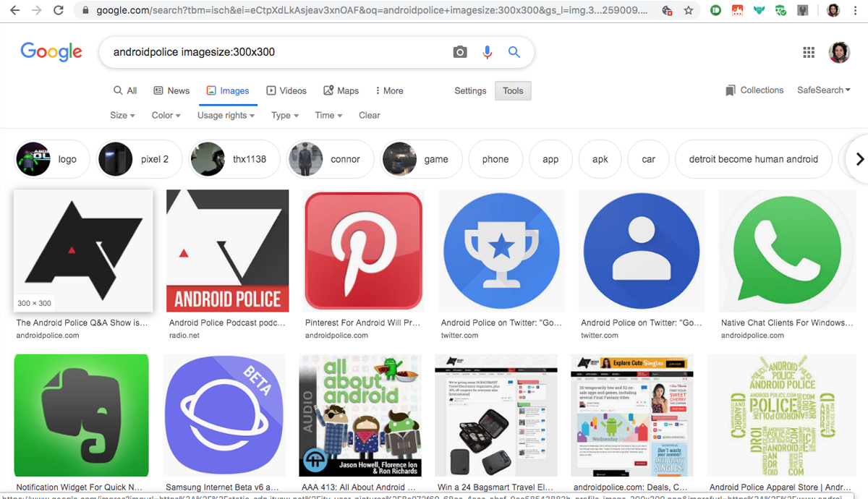Switch to the Videos search tab
The image size is (868, 499).
click(286, 90)
